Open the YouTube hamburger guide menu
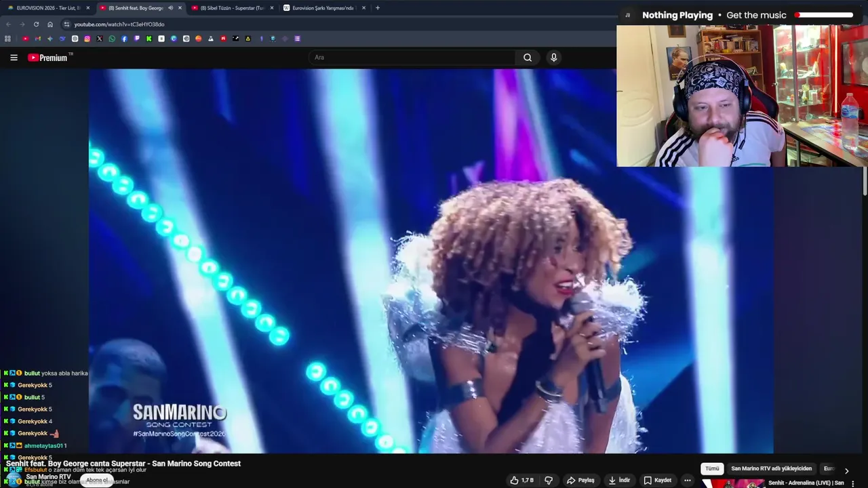The height and width of the screenshot is (488, 868). (14, 58)
